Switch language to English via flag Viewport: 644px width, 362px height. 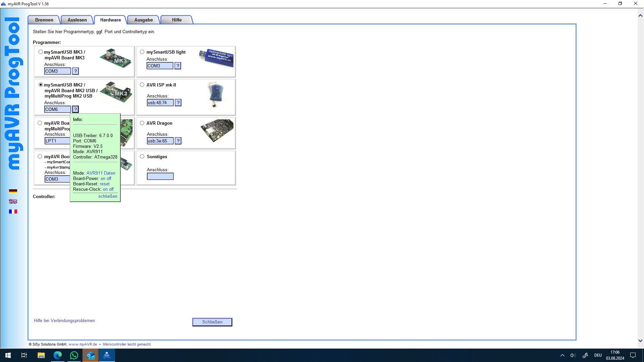[x=13, y=201]
